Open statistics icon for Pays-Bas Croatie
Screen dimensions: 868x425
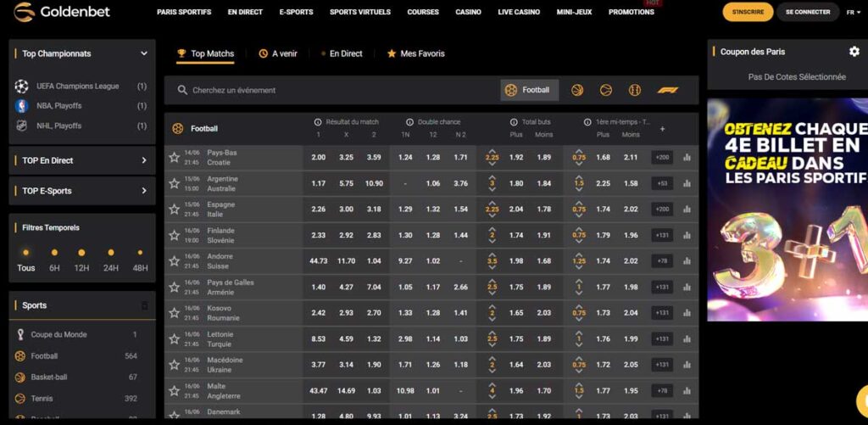tap(687, 158)
